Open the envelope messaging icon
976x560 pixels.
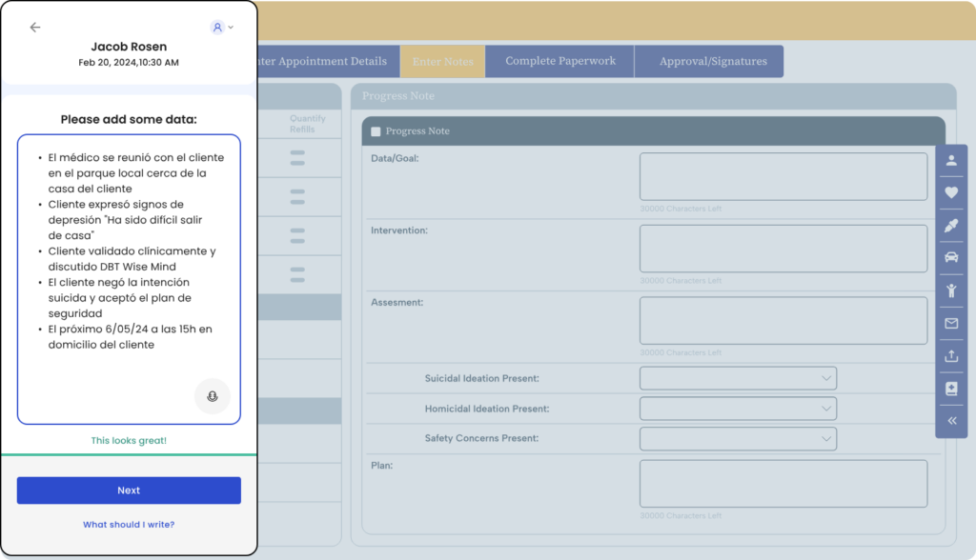coord(951,323)
